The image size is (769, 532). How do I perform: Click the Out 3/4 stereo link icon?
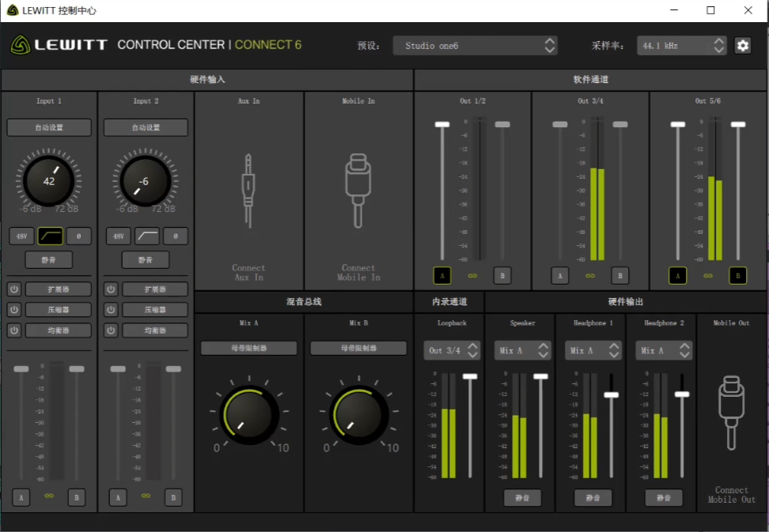pos(589,276)
